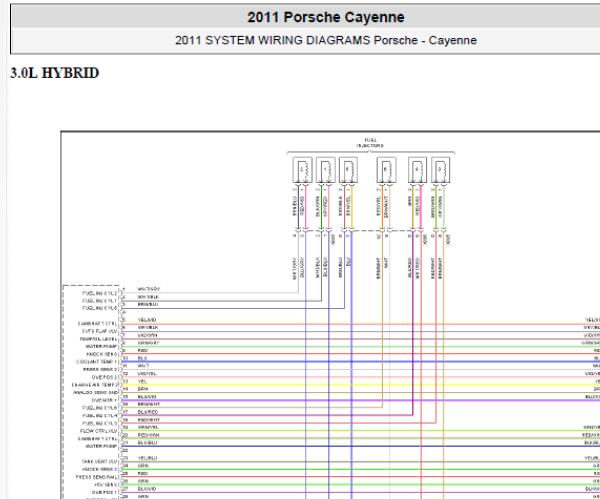Click the "FUEL INJ CYL 2" label

(x=99, y=293)
